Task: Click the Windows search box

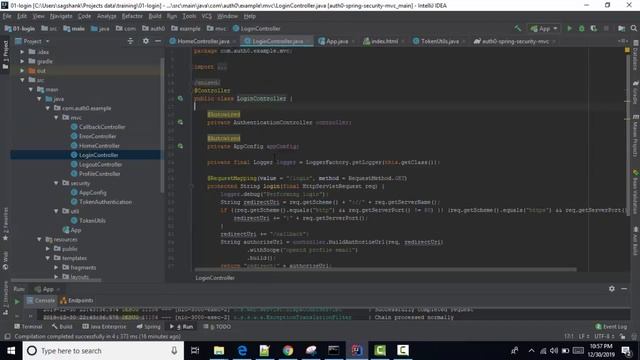Action: pyautogui.click(x=102, y=351)
